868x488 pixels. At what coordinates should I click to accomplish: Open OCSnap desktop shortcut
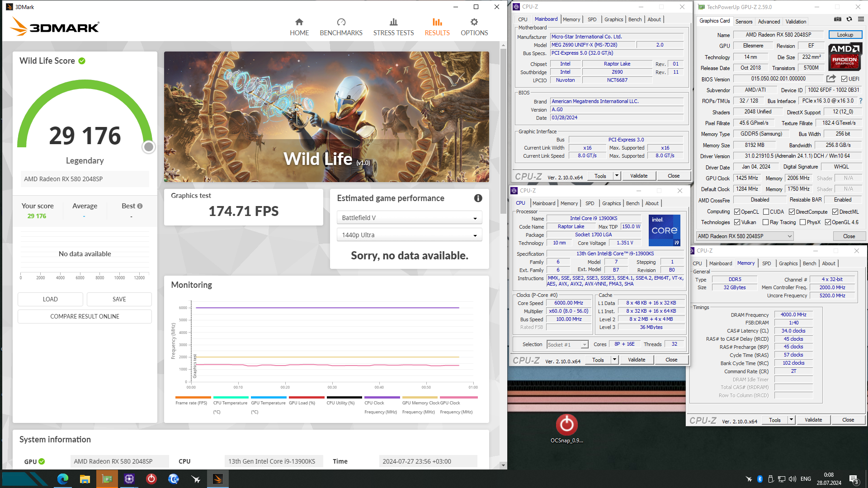tap(566, 428)
